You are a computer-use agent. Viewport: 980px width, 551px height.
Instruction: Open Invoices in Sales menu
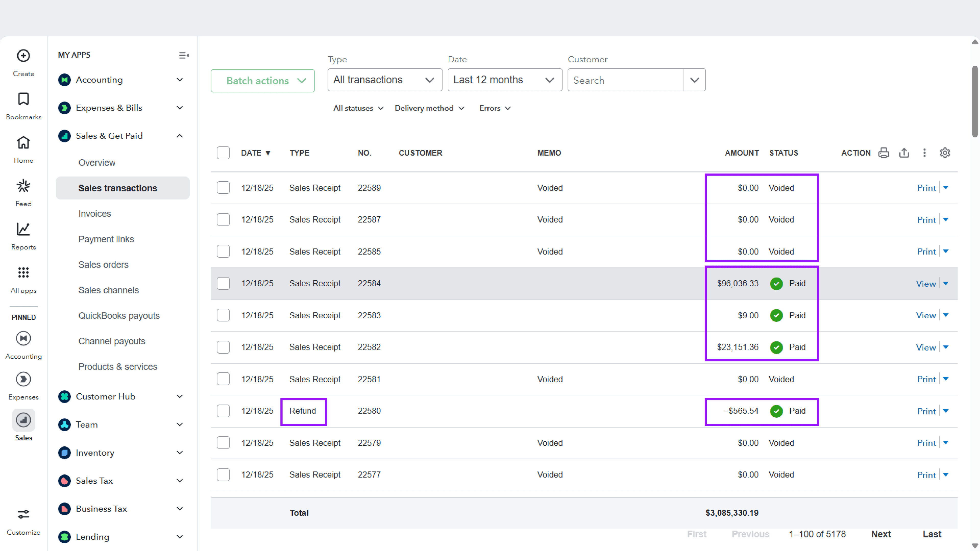(95, 214)
